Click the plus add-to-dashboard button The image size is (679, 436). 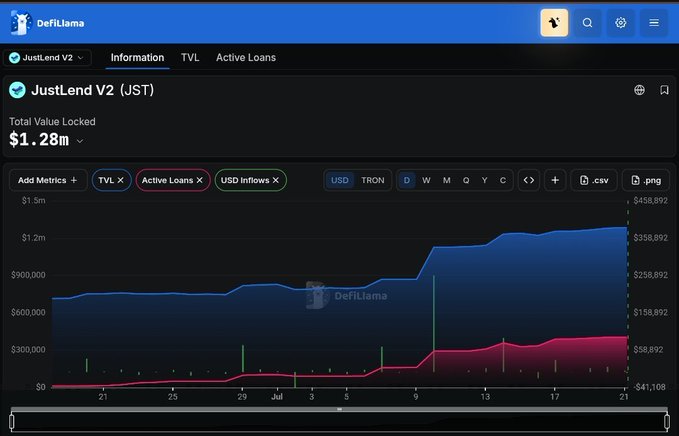pyautogui.click(x=555, y=180)
